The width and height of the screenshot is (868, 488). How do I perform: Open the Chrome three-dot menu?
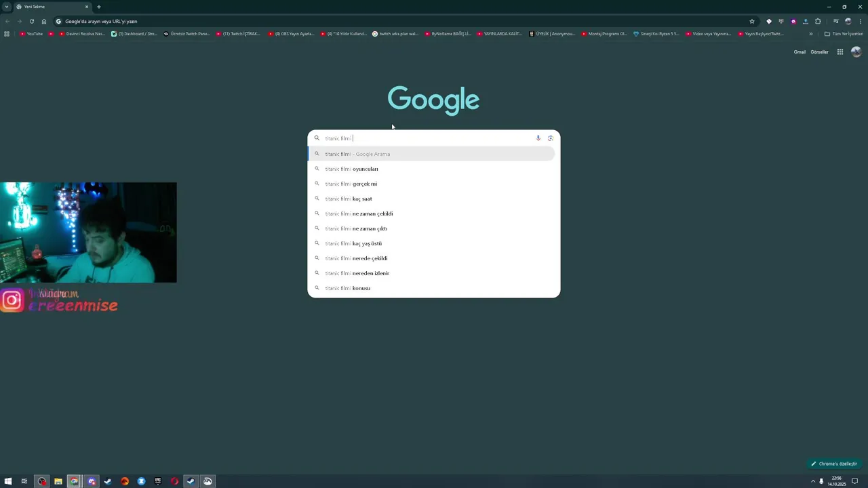[x=861, y=21]
